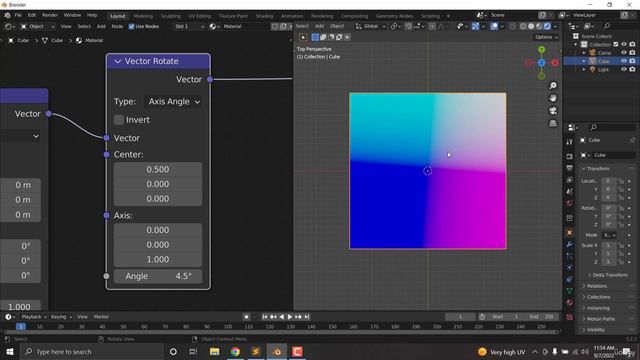Click the play animation button
The height and width of the screenshot is (360, 640).
290,317
